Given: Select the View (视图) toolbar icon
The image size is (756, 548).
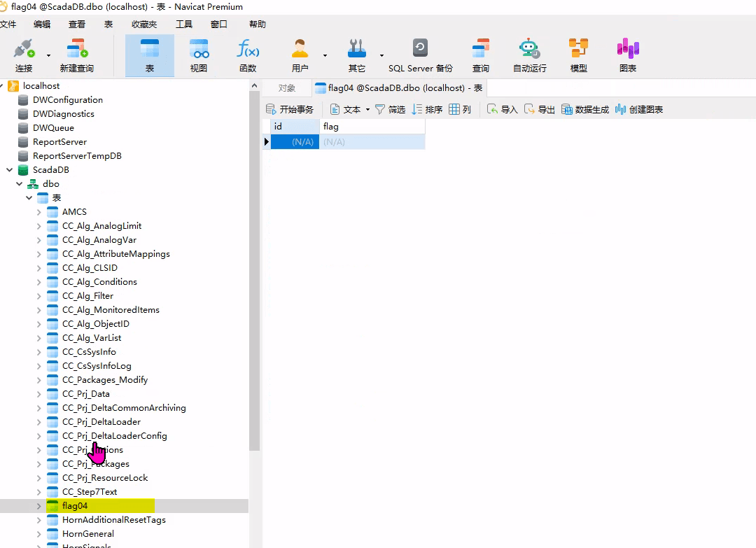Looking at the screenshot, I should pyautogui.click(x=199, y=49).
